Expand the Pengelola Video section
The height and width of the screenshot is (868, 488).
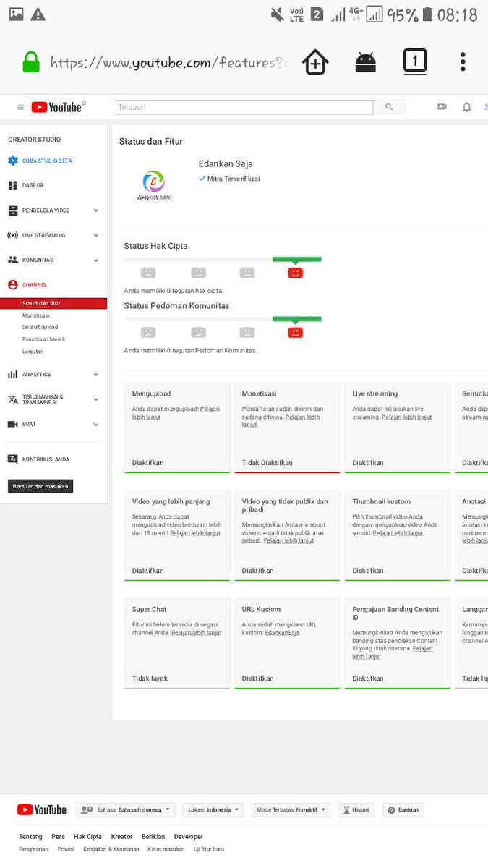pyautogui.click(x=95, y=210)
